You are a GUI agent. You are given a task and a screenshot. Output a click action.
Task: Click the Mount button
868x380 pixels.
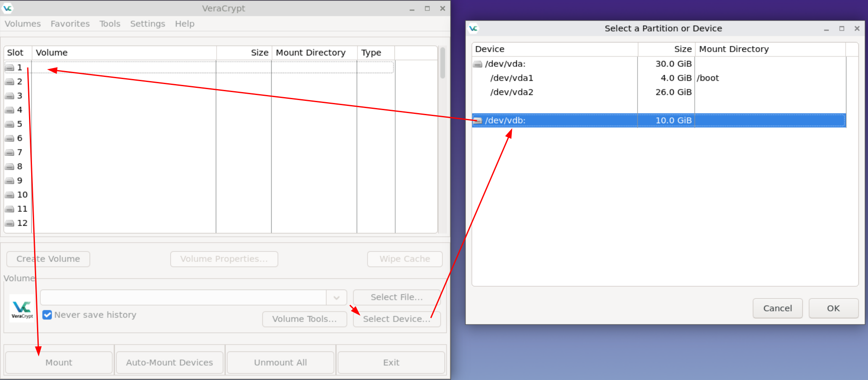tap(59, 362)
